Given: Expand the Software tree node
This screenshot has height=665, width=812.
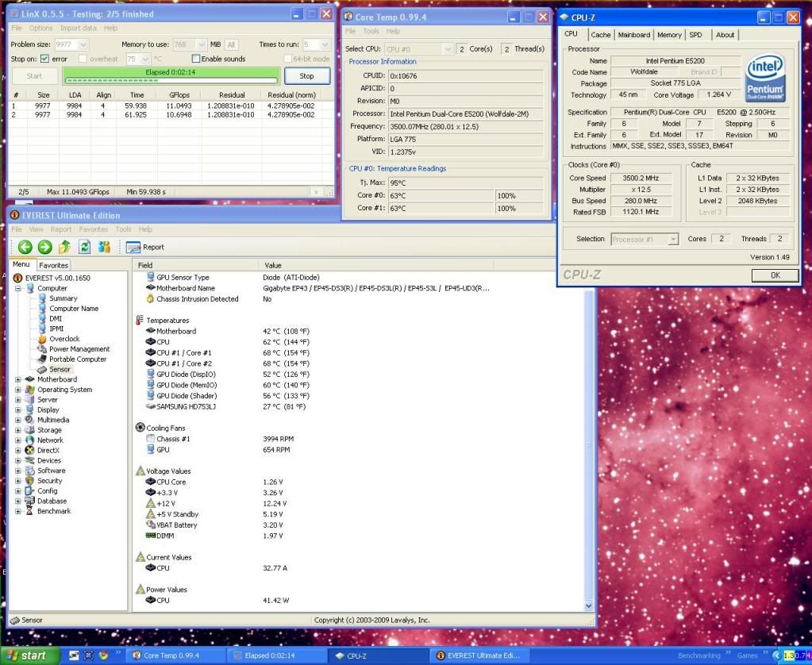Looking at the screenshot, I should (x=17, y=471).
